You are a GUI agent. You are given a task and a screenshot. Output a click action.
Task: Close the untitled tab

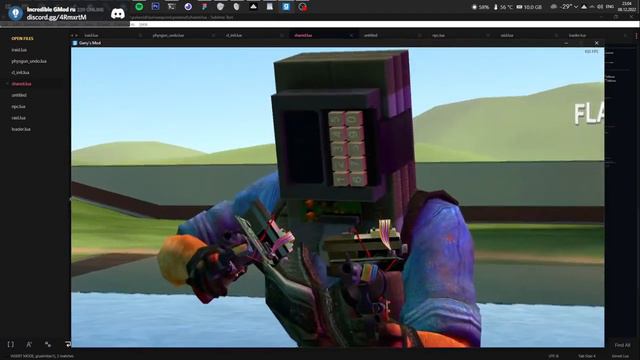click(x=419, y=36)
